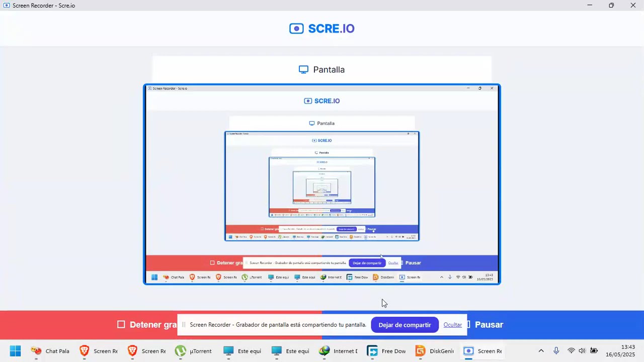Click the Screen Recorder title bar icon
This screenshot has width=644, height=362.
click(7, 6)
